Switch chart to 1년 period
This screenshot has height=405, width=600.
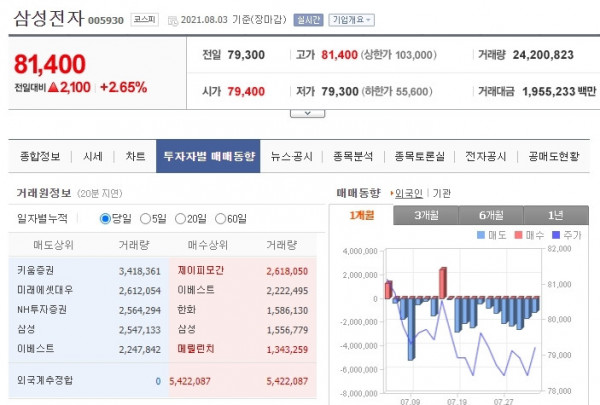coord(556,215)
